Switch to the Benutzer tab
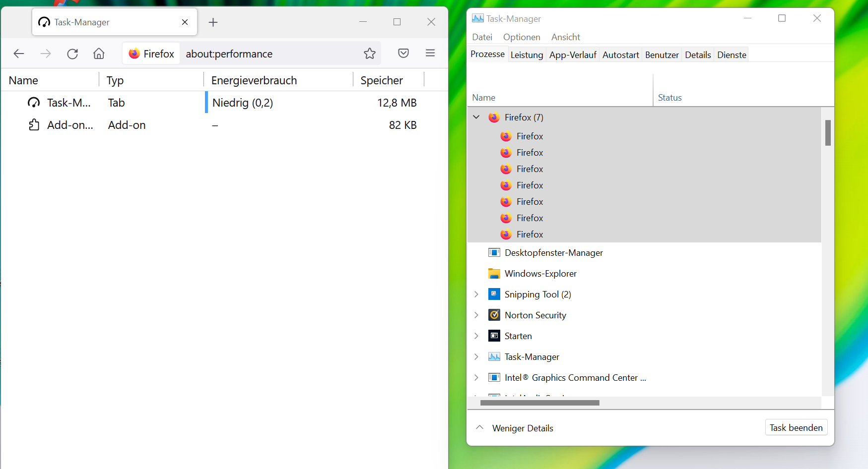868x469 pixels. click(662, 55)
